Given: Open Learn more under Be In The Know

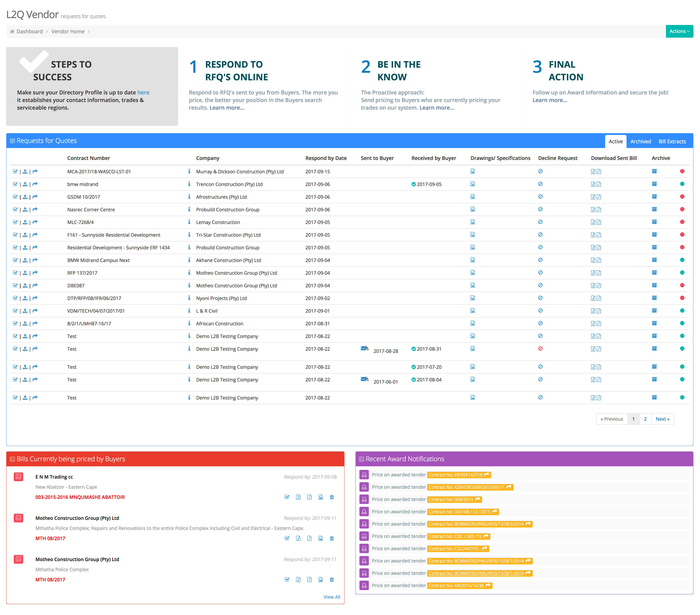Looking at the screenshot, I should pyautogui.click(x=437, y=107).
